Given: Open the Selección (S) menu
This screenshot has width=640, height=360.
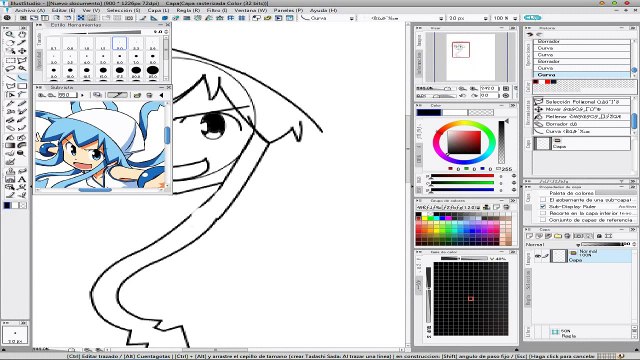Looking at the screenshot, I should [x=123, y=10].
